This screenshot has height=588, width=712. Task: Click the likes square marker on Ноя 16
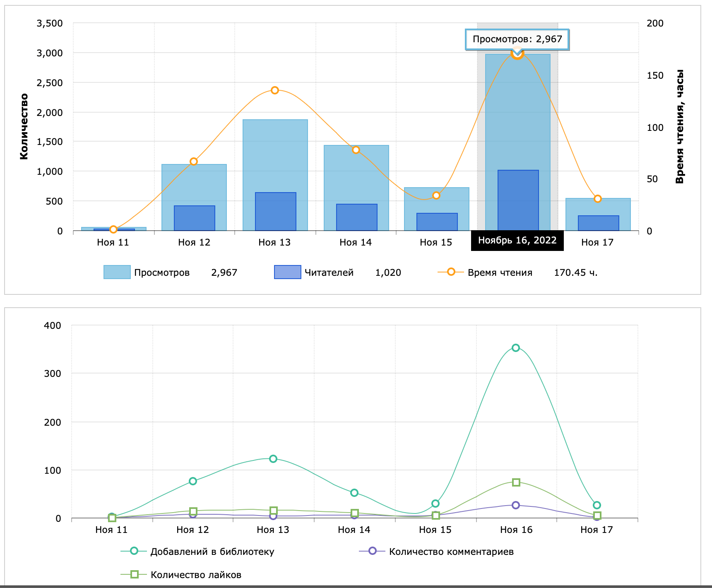(516, 482)
